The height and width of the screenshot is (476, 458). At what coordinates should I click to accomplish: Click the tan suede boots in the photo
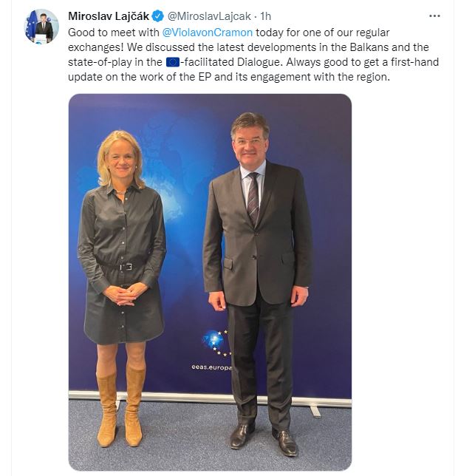tap(120, 406)
